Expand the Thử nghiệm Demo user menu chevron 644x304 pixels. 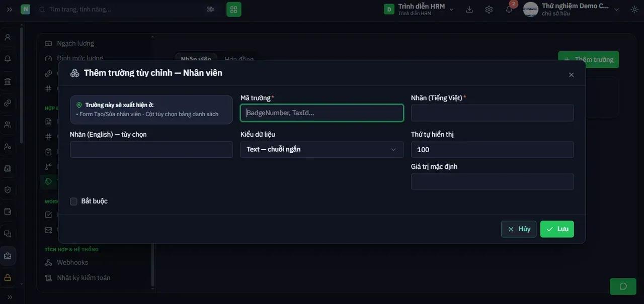[x=617, y=10]
